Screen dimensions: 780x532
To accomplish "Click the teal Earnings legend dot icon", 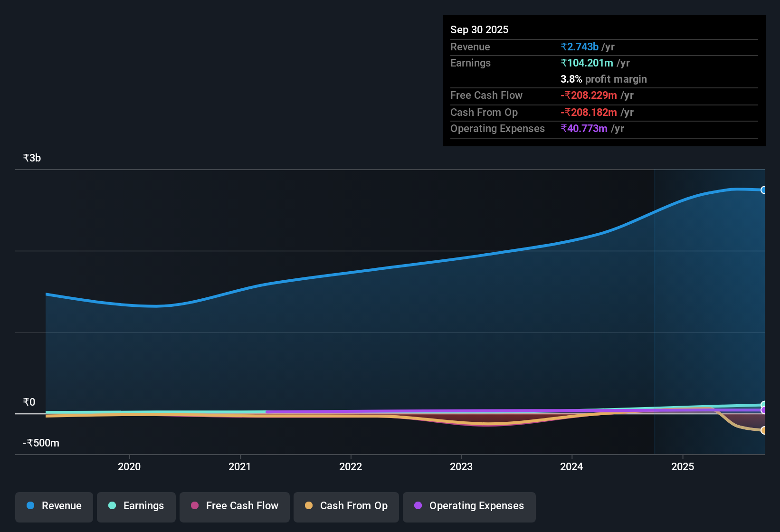I will tap(112, 506).
